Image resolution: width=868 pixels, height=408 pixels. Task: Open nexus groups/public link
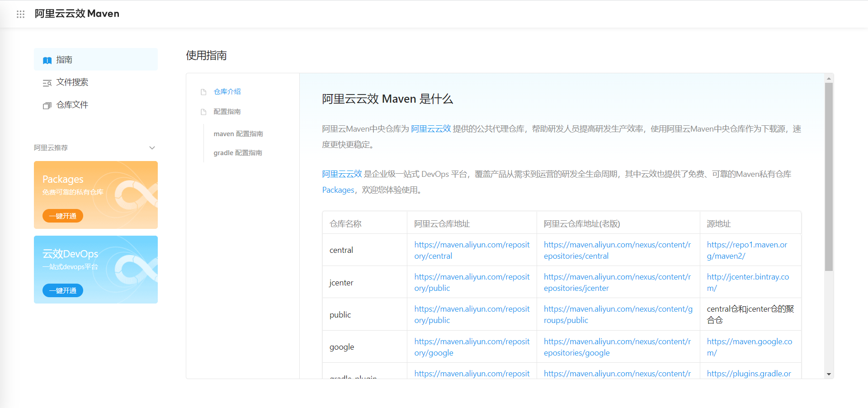[x=618, y=314]
